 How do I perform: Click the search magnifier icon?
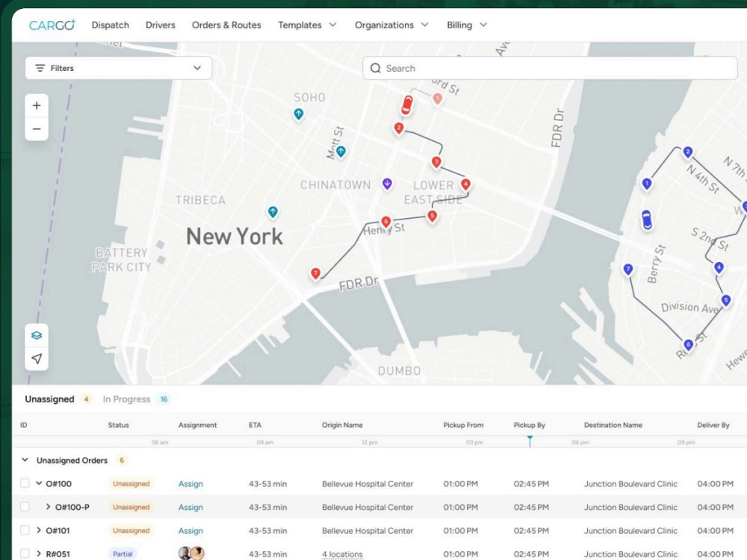point(376,68)
